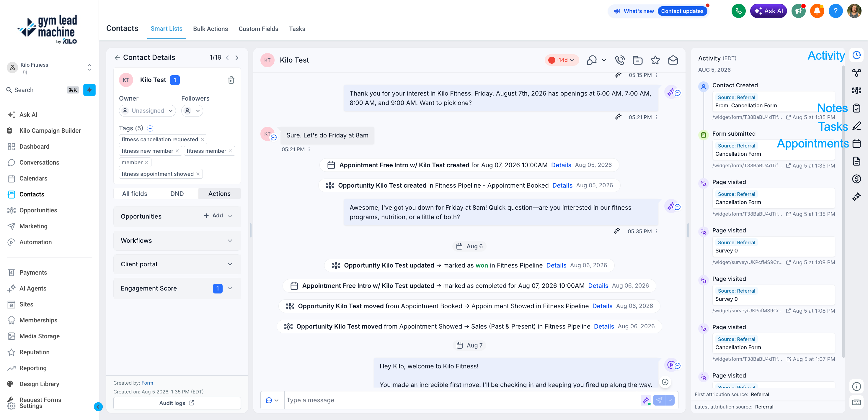Screen dimensions: 868x420
Task: Remove the fitness cancellation requested tag
Action: pyautogui.click(x=202, y=139)
